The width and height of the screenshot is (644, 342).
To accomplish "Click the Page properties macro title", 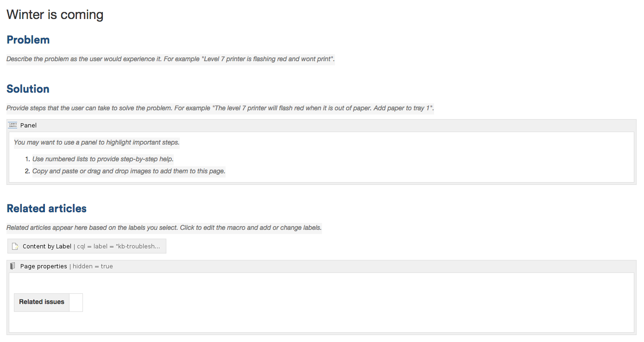I will [44, 266].
